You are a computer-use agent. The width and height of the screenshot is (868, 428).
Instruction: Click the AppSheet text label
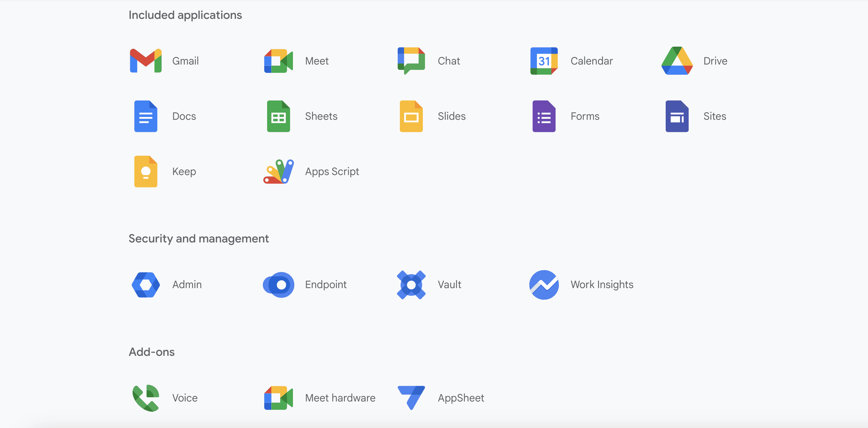pos(460,398)
